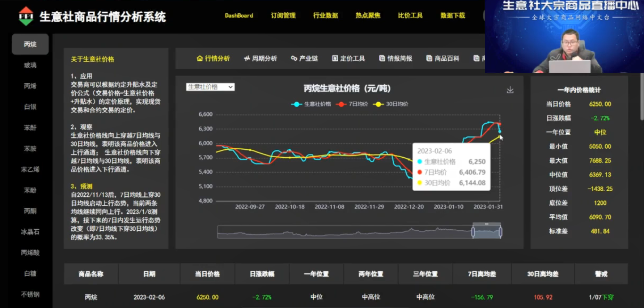Click the 关于生意社价格 panel heading
This screenshot has height=308, width=644.
point(92,59)
